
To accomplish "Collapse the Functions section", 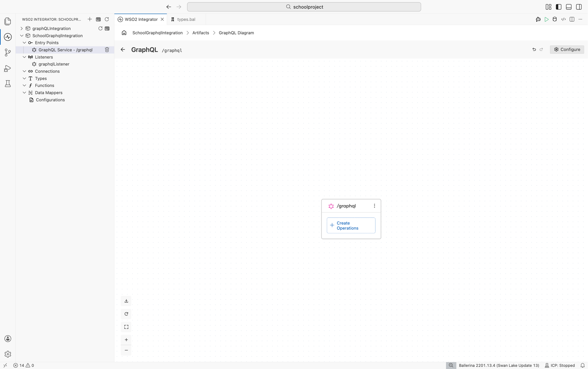I will pos(24,86).
